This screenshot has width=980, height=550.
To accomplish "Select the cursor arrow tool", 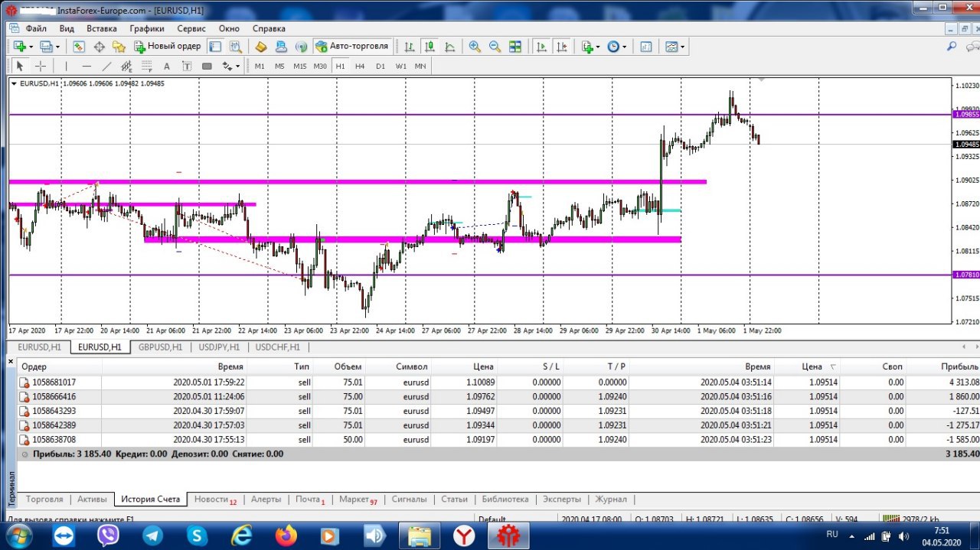I will coord(21,66).
